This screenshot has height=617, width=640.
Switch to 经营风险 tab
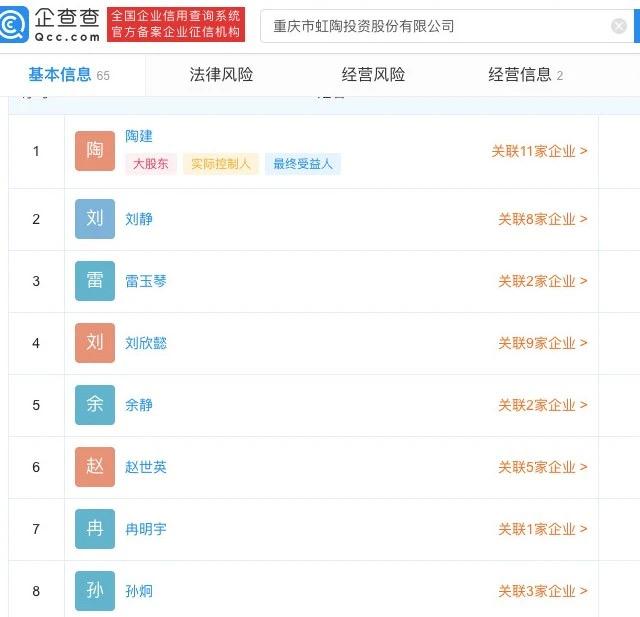(373, 74)
